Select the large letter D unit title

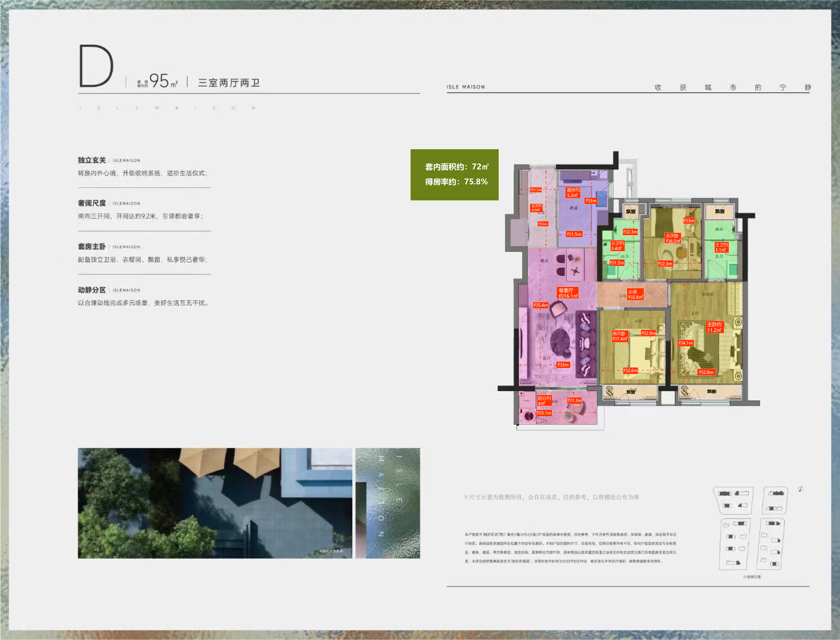[x=96, y=66]
